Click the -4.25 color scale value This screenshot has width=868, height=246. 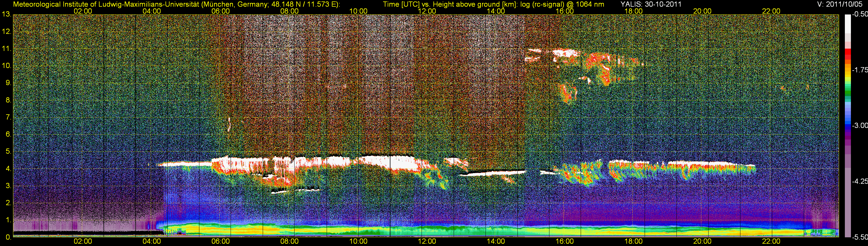click(x=860, y=181)
